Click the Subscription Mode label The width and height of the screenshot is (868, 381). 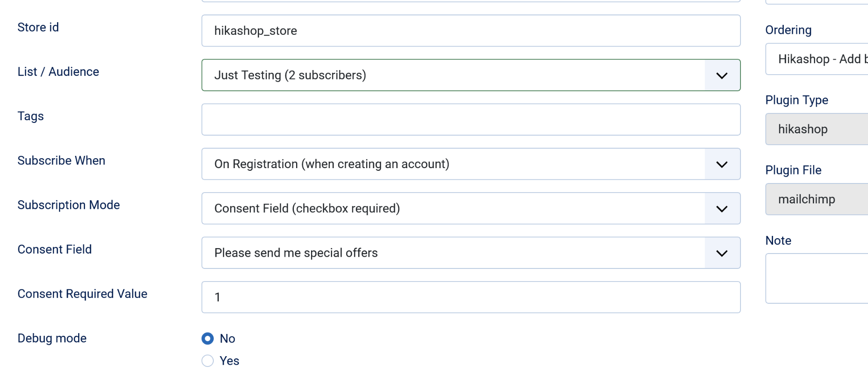click(69, 205)
